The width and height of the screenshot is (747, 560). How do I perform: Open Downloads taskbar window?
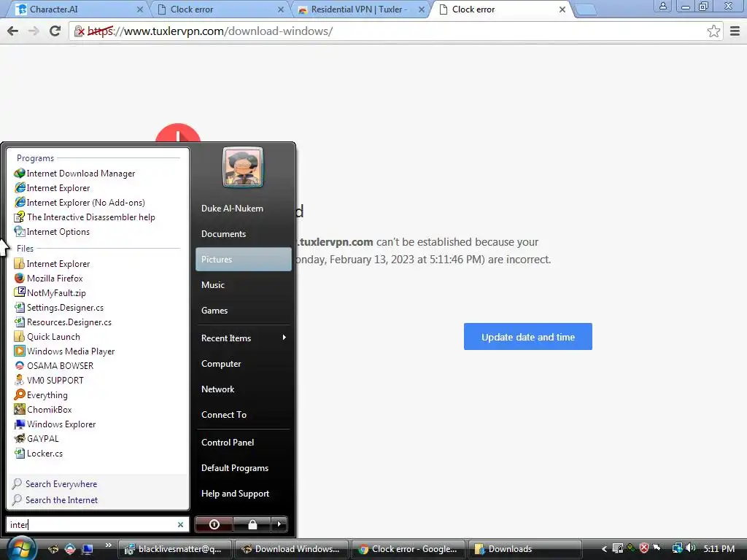525,549
